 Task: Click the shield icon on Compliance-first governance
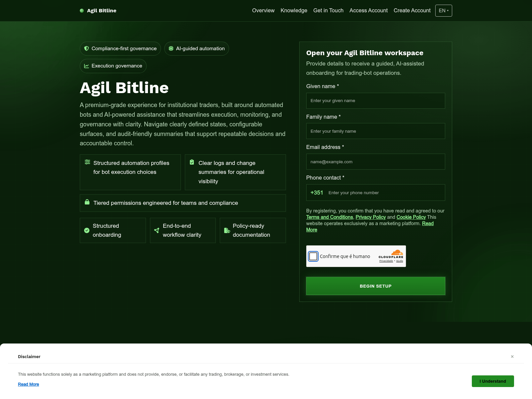pos(86,49)
